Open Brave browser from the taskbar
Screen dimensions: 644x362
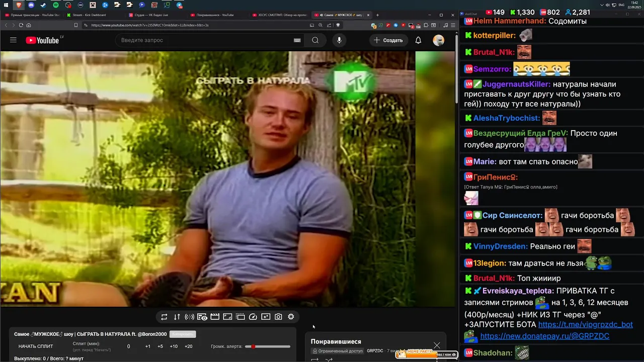19,5
